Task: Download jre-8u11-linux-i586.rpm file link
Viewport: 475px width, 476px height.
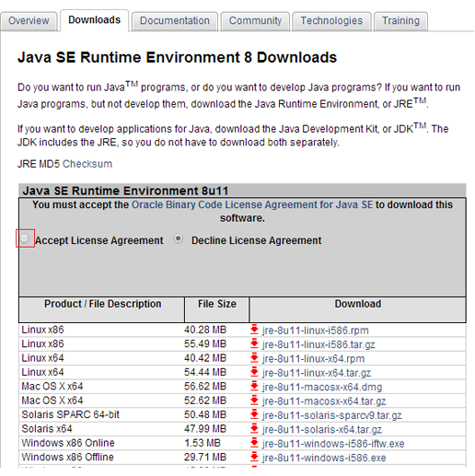Action: coord(316,331)
